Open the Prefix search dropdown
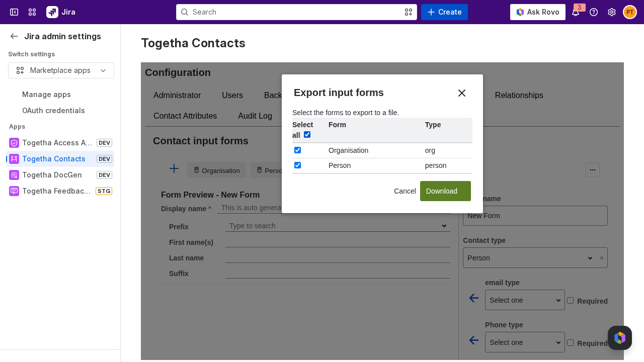644x362 pixels. coord(338,226)
